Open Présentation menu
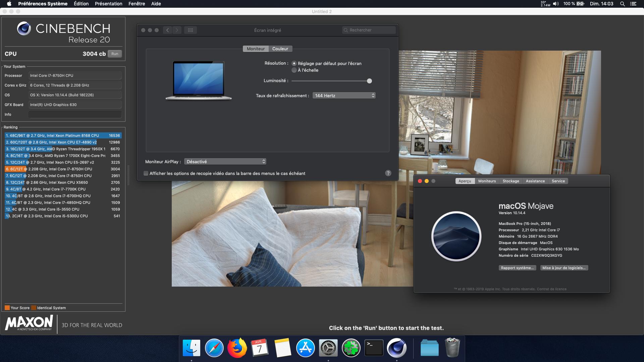Image resolution: width=644 pixels, height=362 pixels. tap(108, 4)
